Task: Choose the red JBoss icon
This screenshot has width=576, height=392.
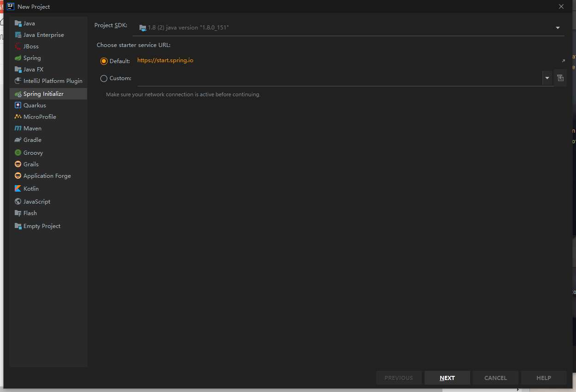Action: click(18, 47)
